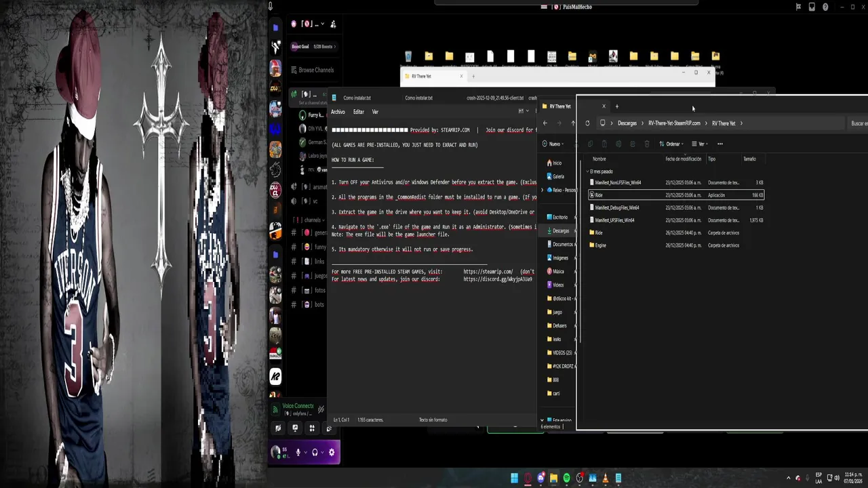Open Descargas in Explorer sidebar
This screenshot has height=488, width=868.
pyautogui.click(x=558, y=230)
